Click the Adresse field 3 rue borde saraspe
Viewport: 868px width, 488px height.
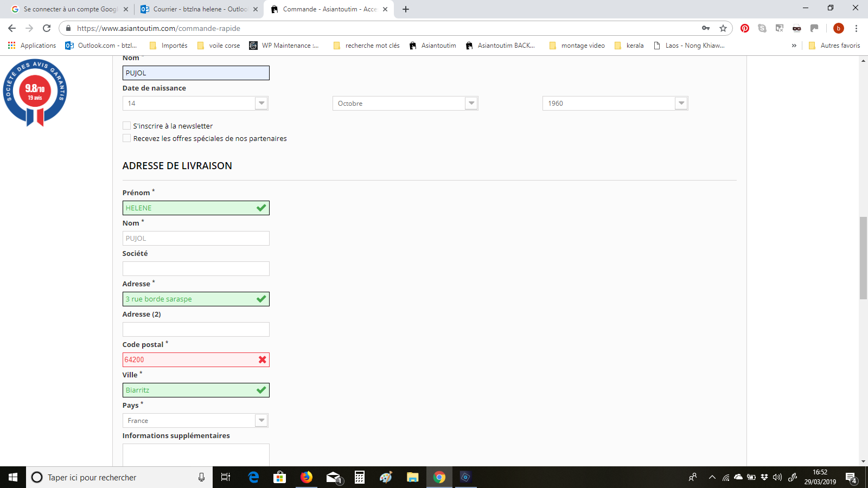196,299
